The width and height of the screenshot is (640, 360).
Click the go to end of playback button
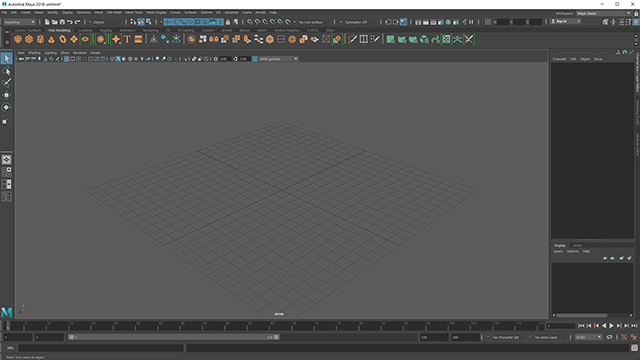pos(634,325)
